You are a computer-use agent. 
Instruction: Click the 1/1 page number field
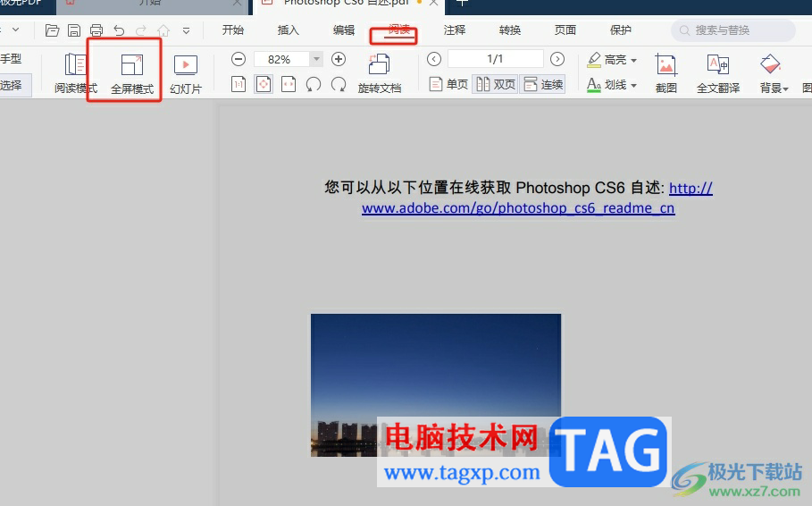point(496,59)
